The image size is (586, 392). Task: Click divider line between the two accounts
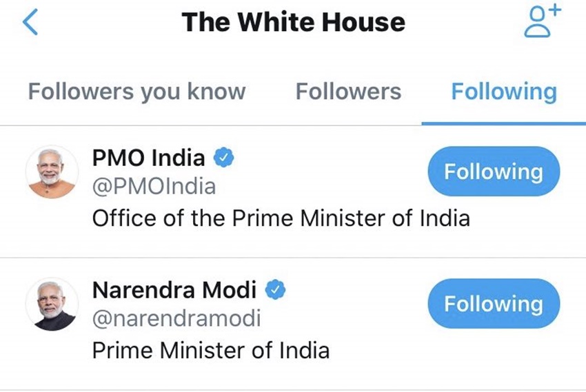point(293,258)
